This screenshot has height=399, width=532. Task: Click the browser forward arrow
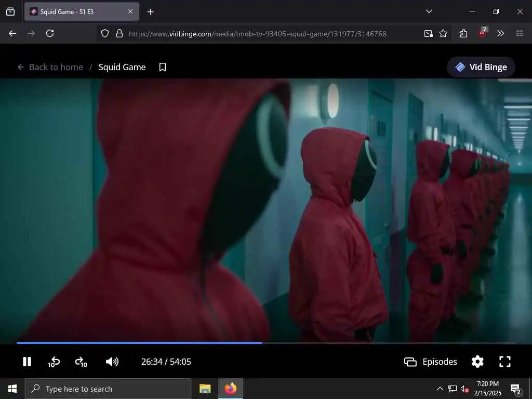click(x=31, y=33)
